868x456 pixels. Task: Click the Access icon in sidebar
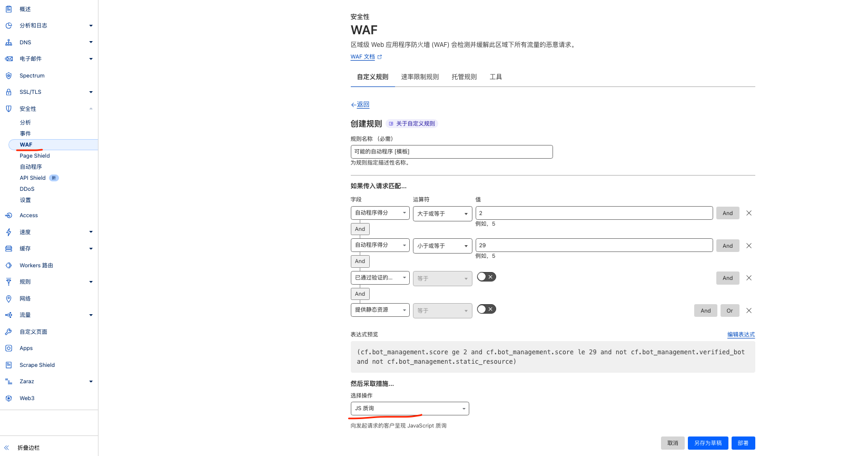click(8, 215)
